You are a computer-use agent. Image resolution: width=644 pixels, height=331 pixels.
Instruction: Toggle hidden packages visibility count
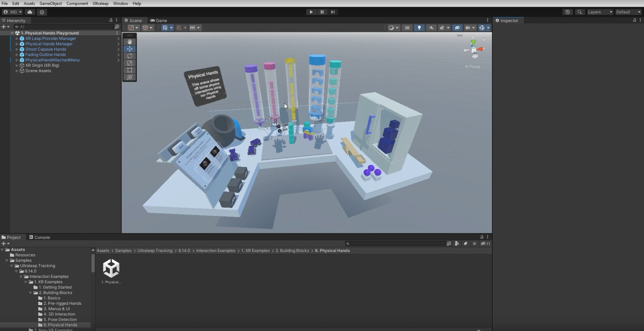pos(485,244)
